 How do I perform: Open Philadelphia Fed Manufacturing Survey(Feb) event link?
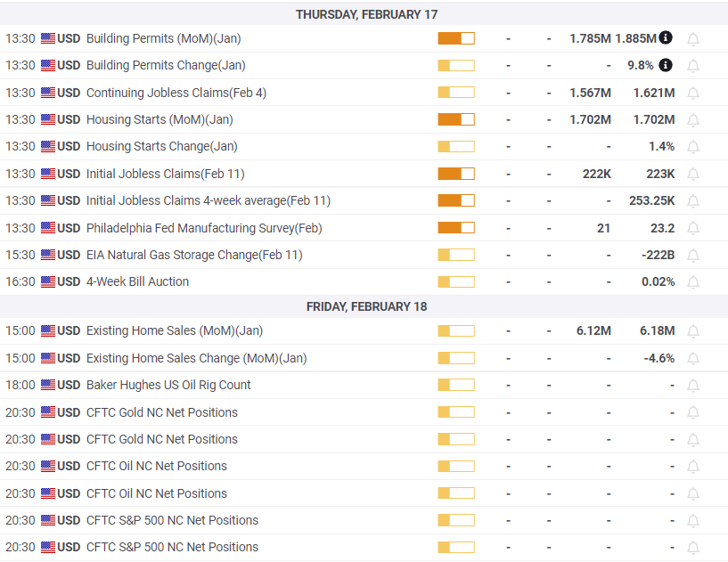203,228
